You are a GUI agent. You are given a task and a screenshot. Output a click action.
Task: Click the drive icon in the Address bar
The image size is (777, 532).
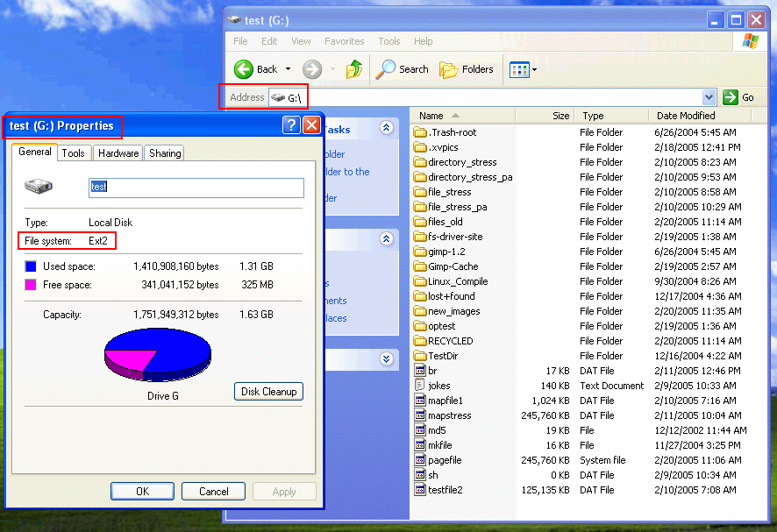click(278, 97)
